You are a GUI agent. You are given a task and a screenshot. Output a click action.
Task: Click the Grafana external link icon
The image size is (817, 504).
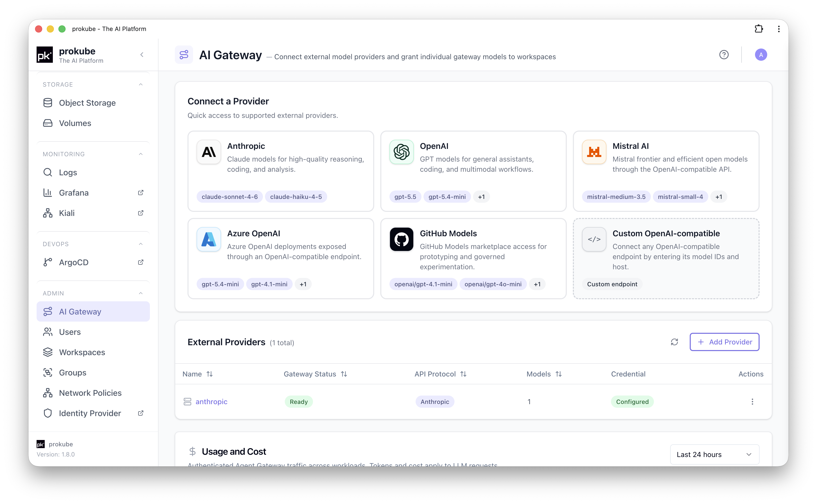click(x=141, y=193)
